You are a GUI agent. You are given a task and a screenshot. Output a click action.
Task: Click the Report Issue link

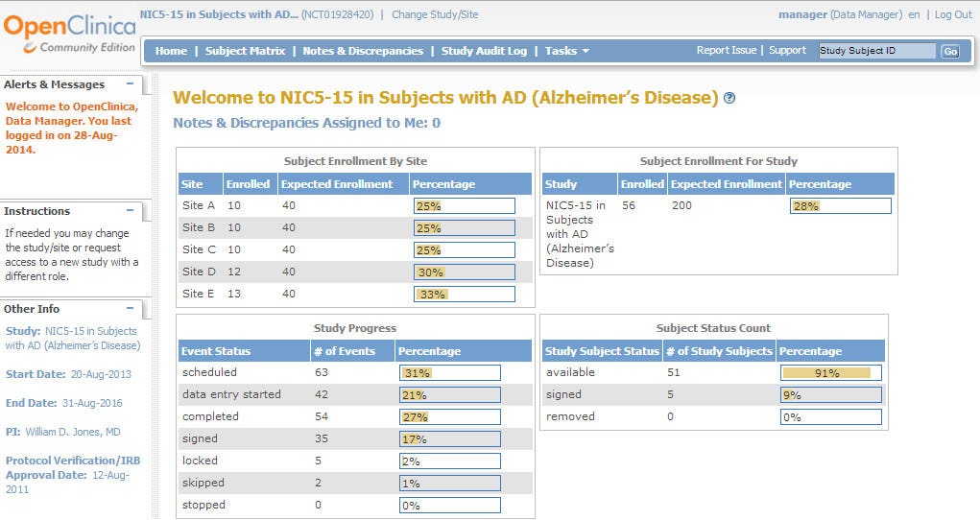[726, 50]
